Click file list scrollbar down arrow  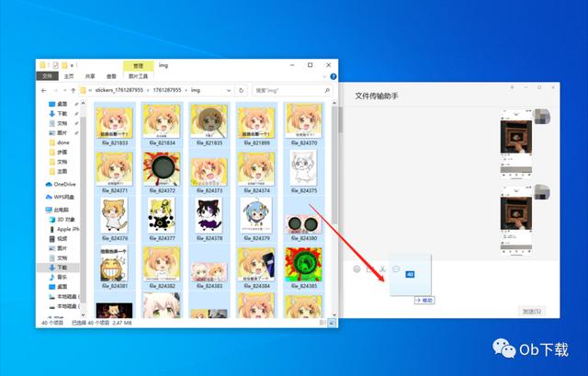coord(334,314)
